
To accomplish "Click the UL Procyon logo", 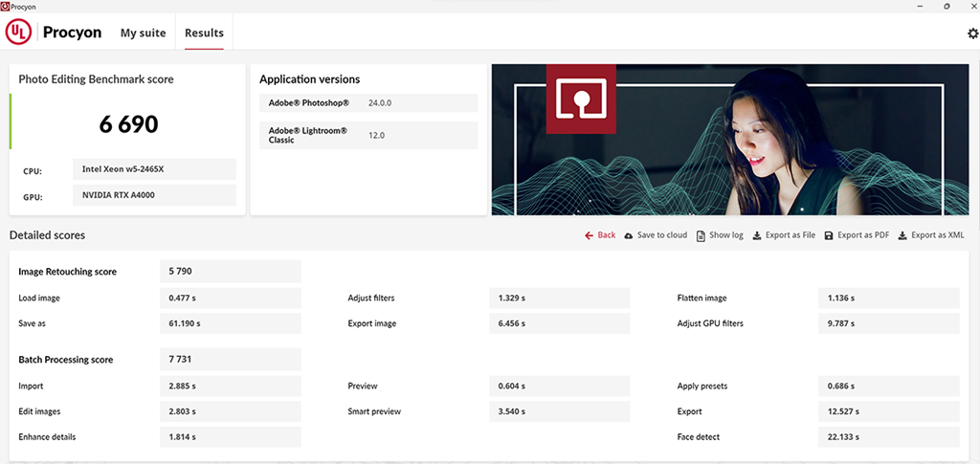I will [54, 33].
